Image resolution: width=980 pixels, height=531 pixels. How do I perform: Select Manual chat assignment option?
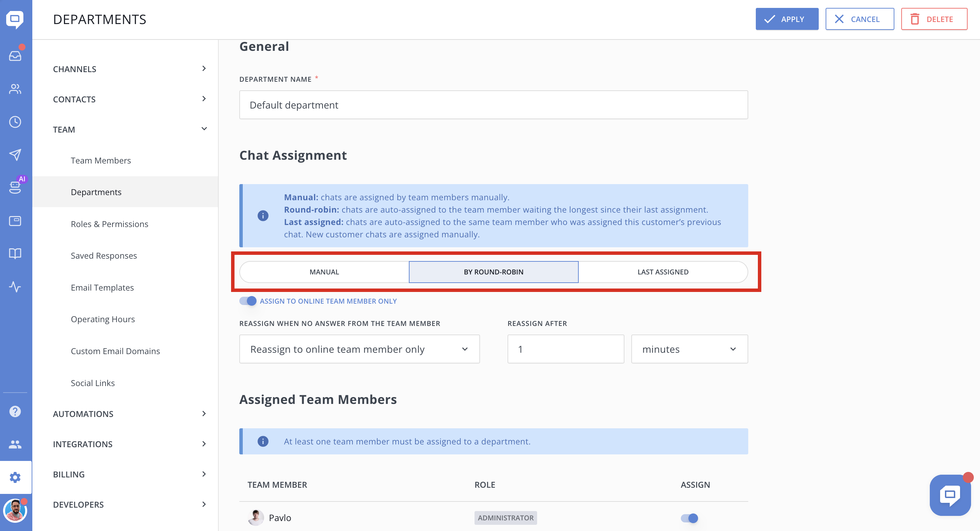point(324,272)
